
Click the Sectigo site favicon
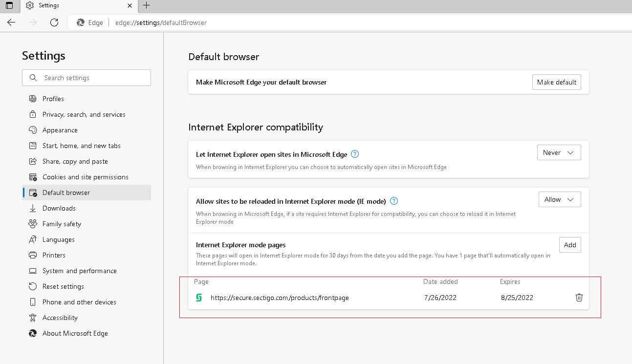199,298
